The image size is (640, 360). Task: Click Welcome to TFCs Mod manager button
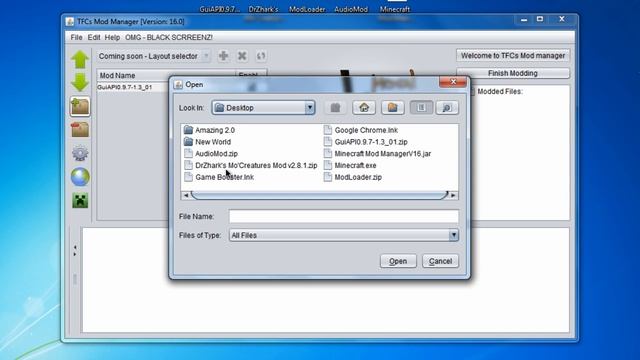coord(513,56)
